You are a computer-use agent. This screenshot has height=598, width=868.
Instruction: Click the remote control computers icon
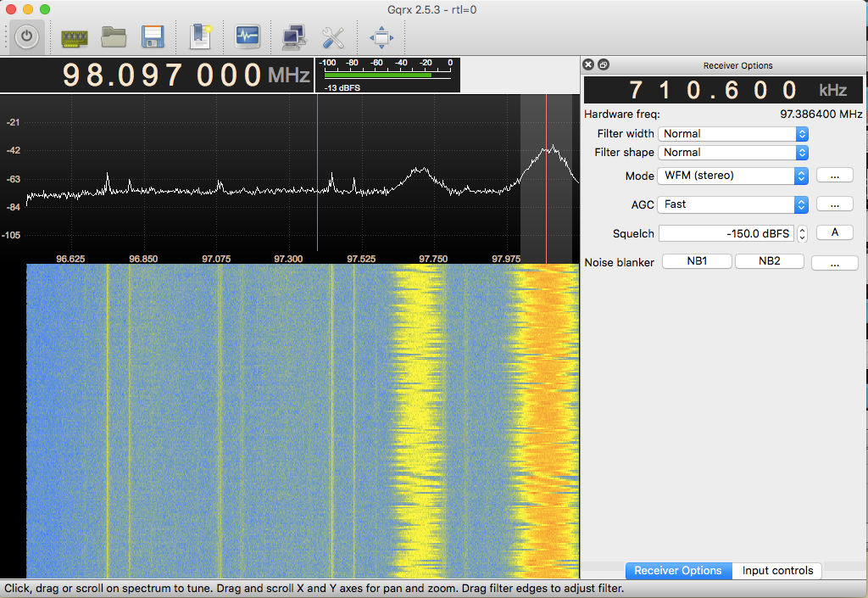click(x=293, y=36)
